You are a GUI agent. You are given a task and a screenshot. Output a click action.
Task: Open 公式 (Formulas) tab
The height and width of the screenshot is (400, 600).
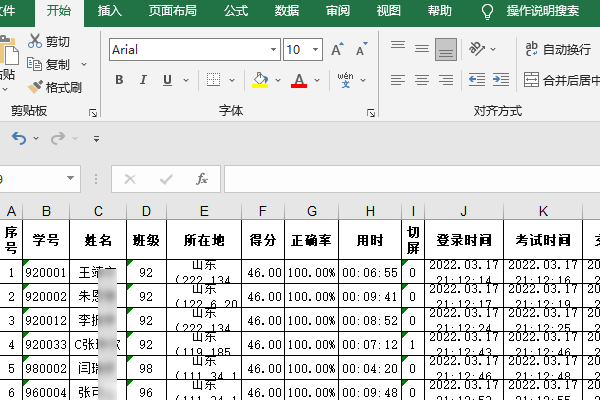(x=236, y=11)
